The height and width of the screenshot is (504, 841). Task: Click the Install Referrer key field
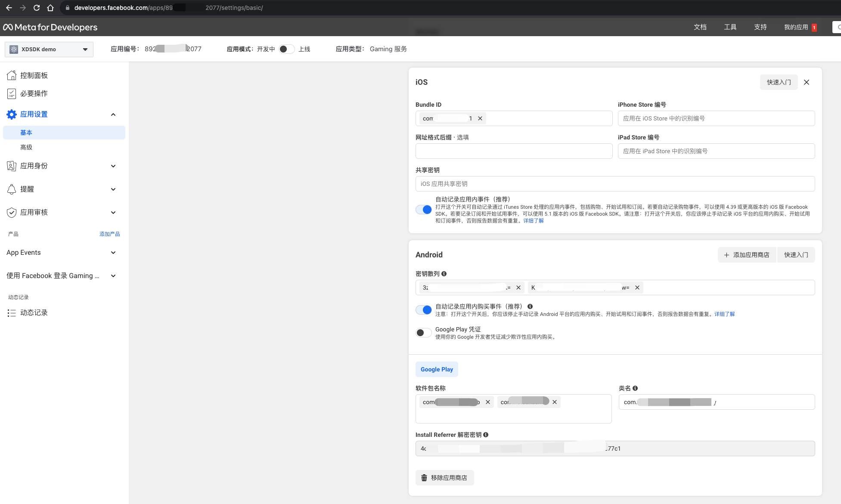615,448
